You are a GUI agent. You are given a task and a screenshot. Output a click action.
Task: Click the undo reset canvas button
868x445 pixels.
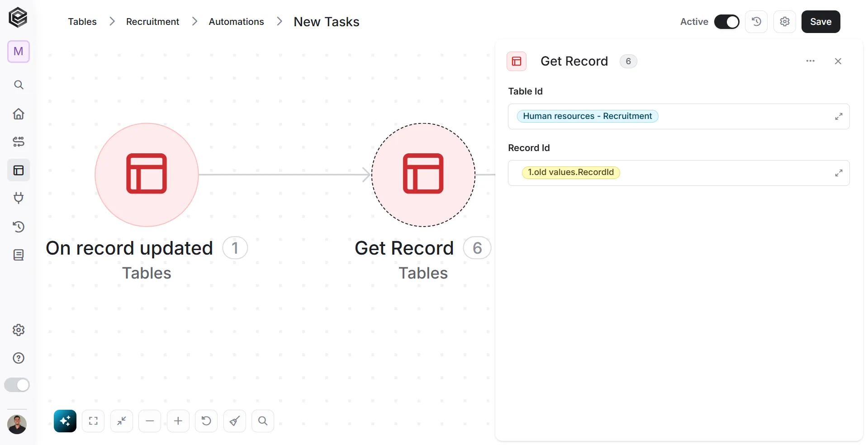206,421
